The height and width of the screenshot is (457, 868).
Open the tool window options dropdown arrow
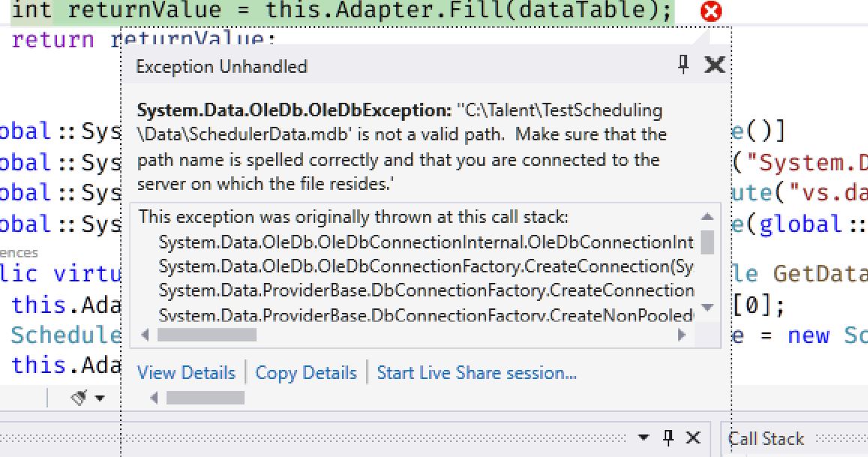click(644, 437)
